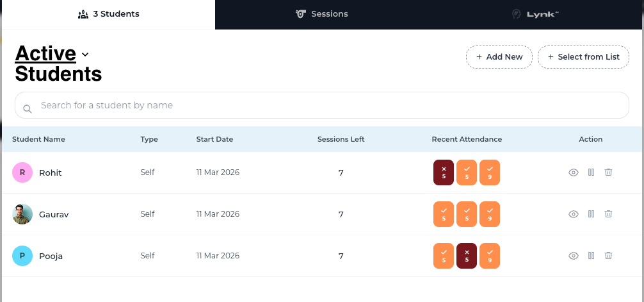View Rohit's details with the eye icon
This screenshot has height=302, width=644.
coord(574,172)
